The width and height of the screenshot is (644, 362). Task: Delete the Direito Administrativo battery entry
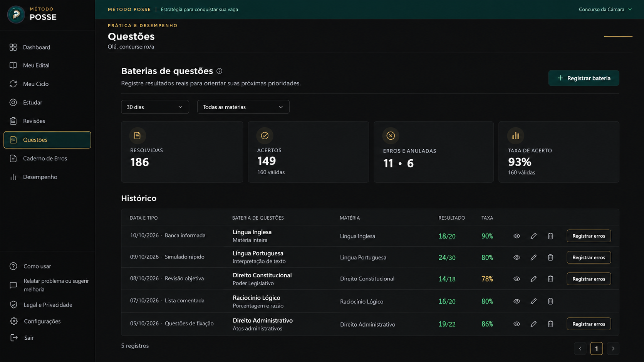550,324
